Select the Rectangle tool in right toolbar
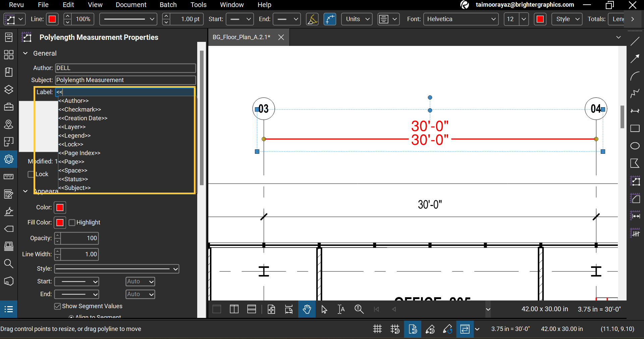The image size is (644, 339). (635, 128)
